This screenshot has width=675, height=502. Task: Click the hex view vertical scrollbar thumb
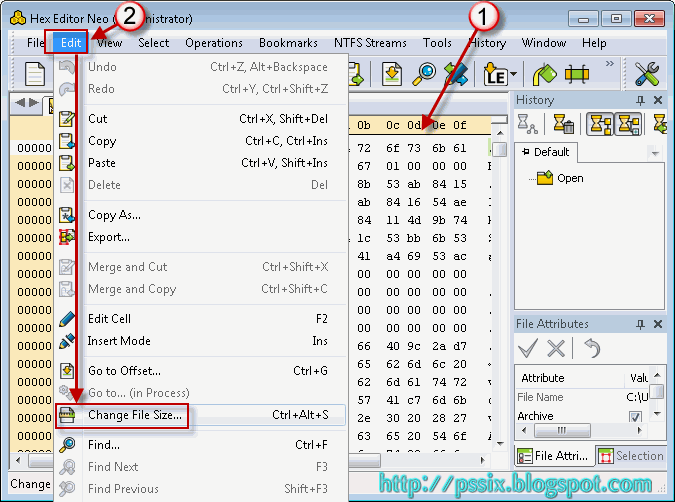500,149
